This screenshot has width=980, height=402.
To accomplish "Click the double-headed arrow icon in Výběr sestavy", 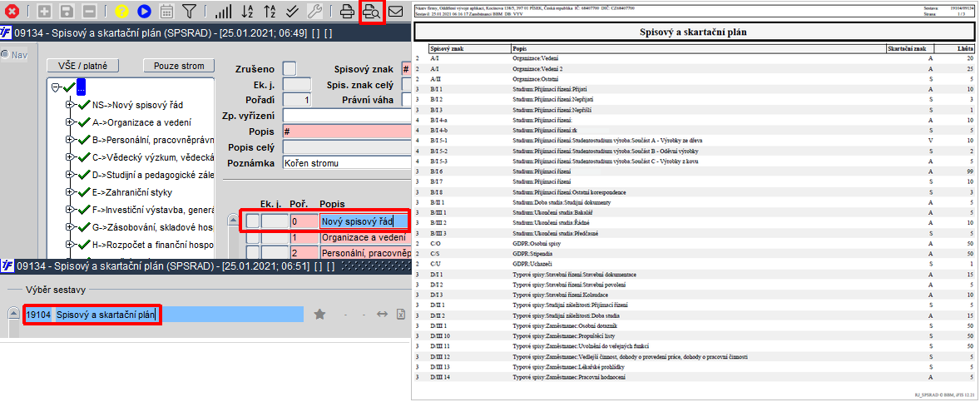I will click(x=383, y=315).
